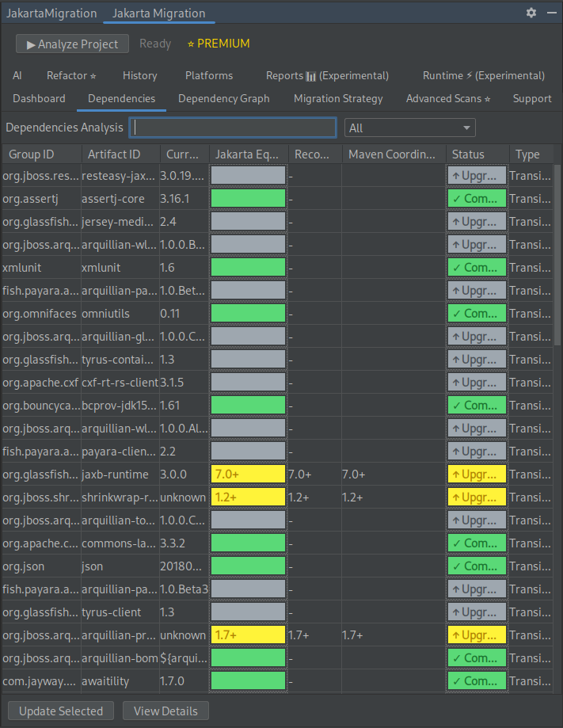Select the awaitility artifact cell
Screen dimensions: 563x728
[120, 681]
